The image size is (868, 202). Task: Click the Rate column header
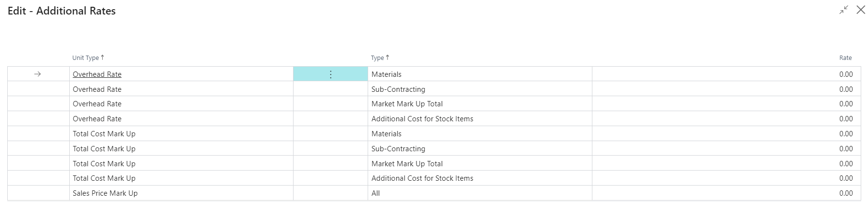pos(845,58)
